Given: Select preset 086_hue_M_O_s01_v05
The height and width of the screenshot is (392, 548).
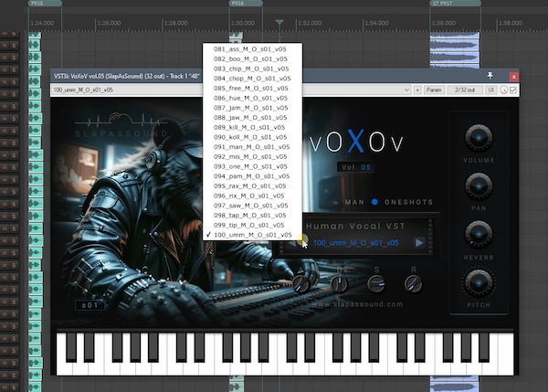Looking at the screenshot, I should coord(252,99).
